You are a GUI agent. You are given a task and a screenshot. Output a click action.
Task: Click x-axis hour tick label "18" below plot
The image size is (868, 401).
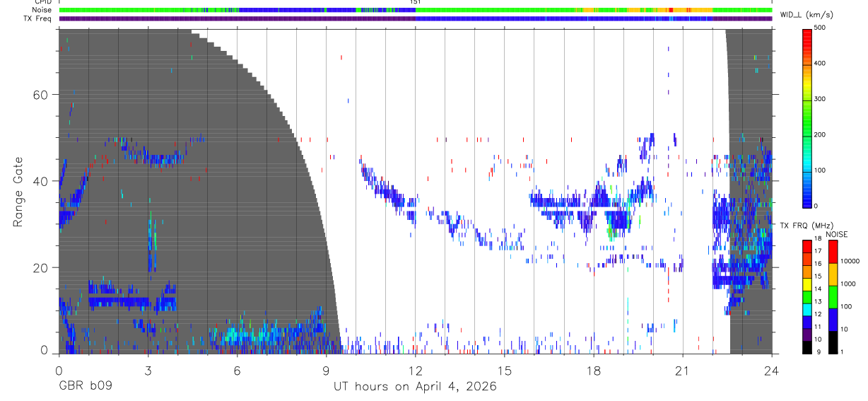point(593,370)
